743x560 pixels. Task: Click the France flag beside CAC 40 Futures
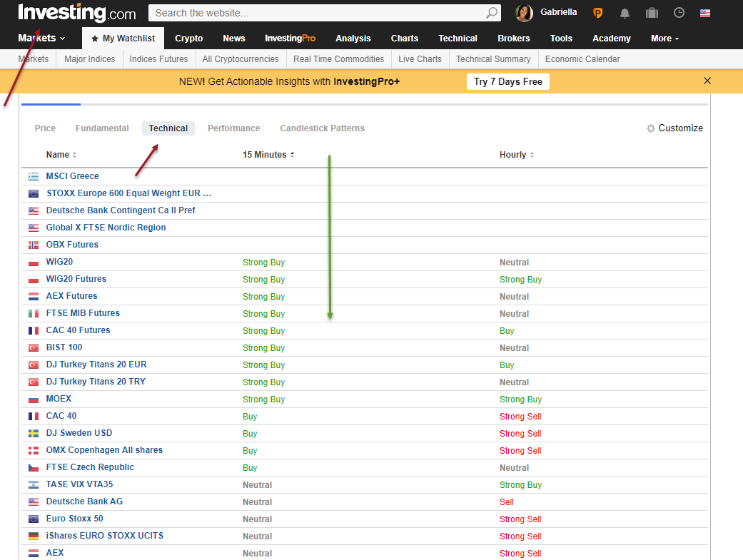(33, 330)
